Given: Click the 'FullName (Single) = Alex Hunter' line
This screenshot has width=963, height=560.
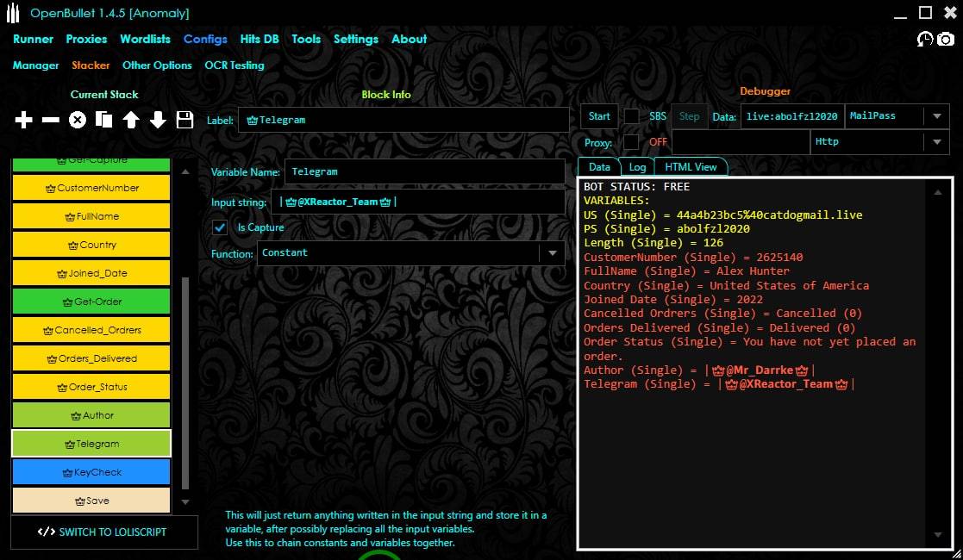Looking at the screenshot, I should pyautogui.click(x=686, y=271).
